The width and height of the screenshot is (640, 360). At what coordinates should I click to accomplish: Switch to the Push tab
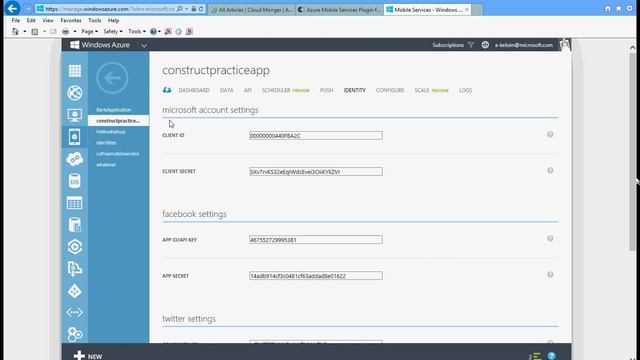click(327, 90)
